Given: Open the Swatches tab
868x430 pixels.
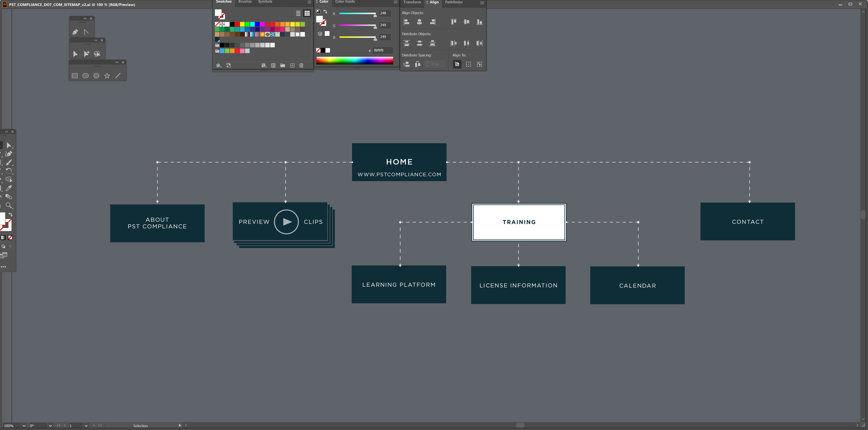Looking at the screenshot, I should coord(224,2).
